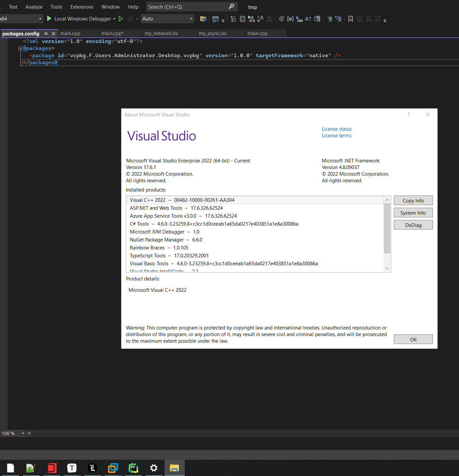This screenshot has height=476, width=459.
Task: Click OK to close the About dialog
Action: (x=413, y=339)
